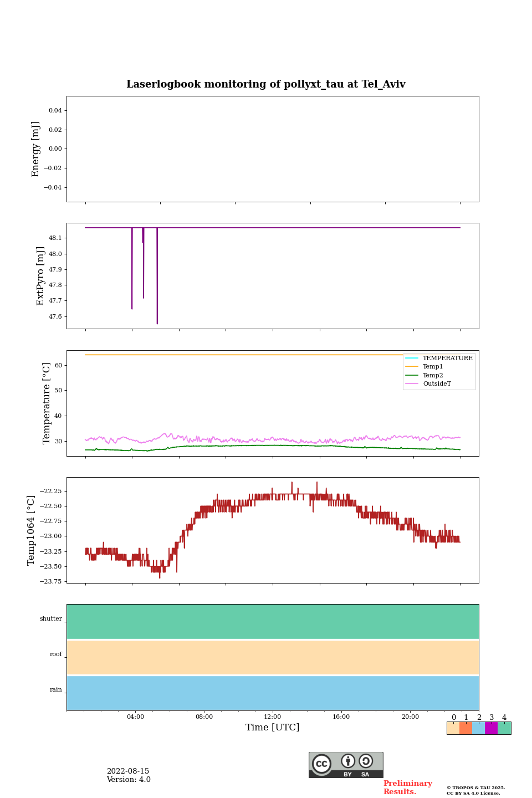Click the 0.00 tick on the Energy axis

click(x=55, y=149)
